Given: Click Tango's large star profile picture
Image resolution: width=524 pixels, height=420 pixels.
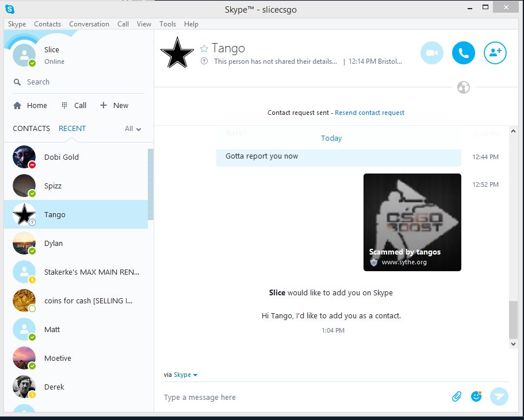Looking at the screenshot, I should click(x=177, y=52).
